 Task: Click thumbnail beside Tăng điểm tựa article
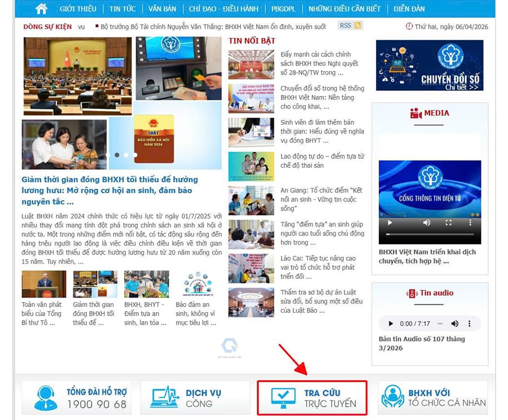(x=251, y=235)
